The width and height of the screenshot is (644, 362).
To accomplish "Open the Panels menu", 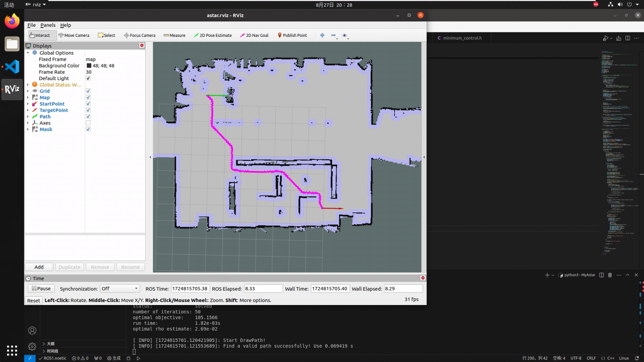I will (48, 25).
